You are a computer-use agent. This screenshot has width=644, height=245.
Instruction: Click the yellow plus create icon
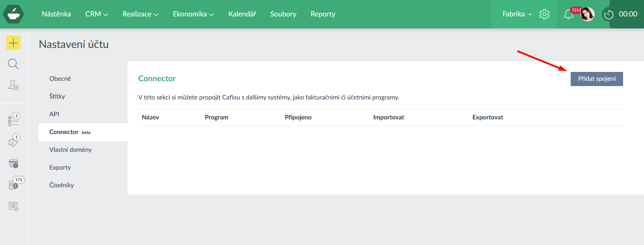(x=13, y=43)
